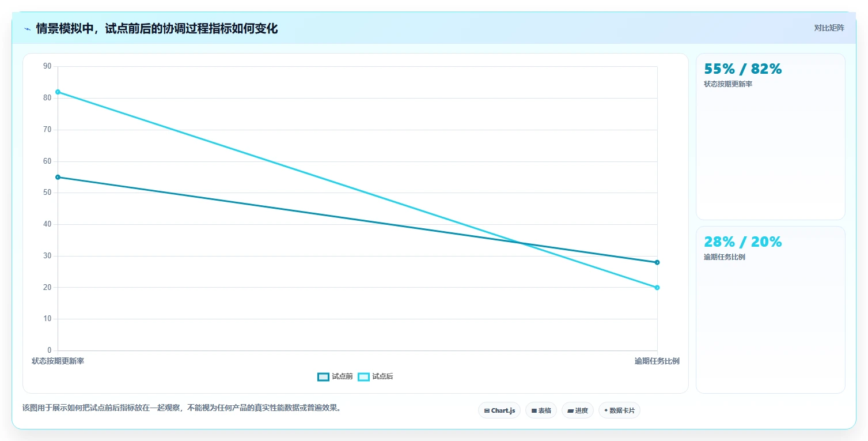The height and width of the screenshot is (441, 868).
Task: Click the 试点后 legend label text
Action: (382, 377)
